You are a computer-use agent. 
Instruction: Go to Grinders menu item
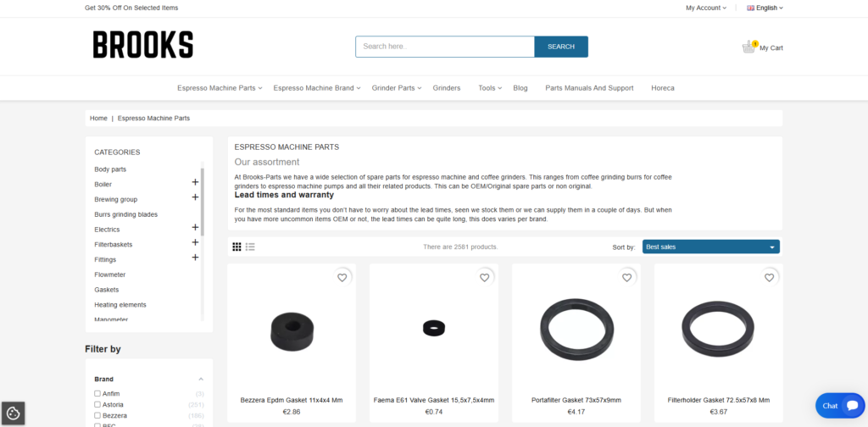447,88
